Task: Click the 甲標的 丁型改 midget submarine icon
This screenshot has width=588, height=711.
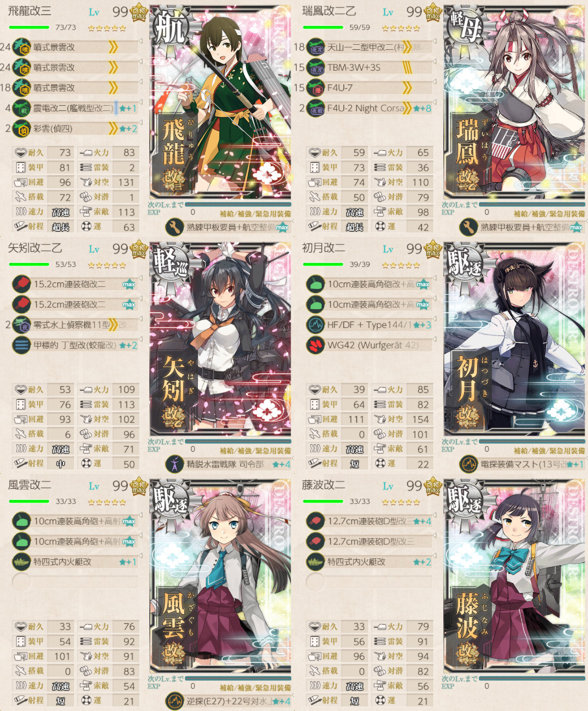Action: (21, 345)
